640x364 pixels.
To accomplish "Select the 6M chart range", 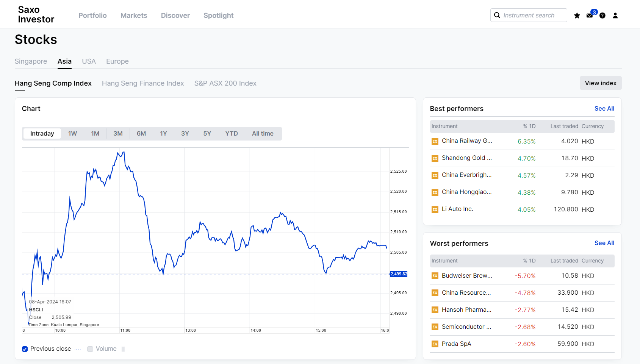I will coord(141,134).
